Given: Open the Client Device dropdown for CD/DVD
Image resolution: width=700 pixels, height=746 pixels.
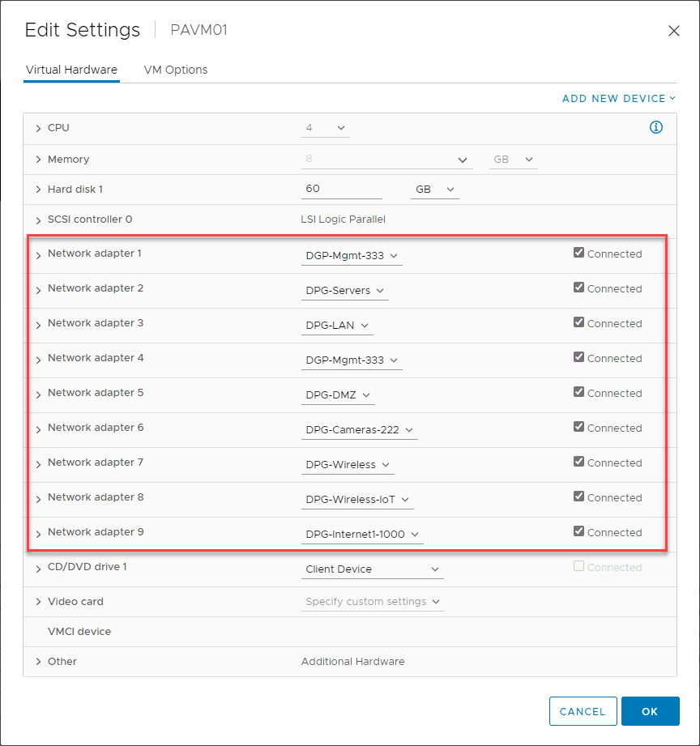Looking at the screenshot, I should click(x=372, y=569).
